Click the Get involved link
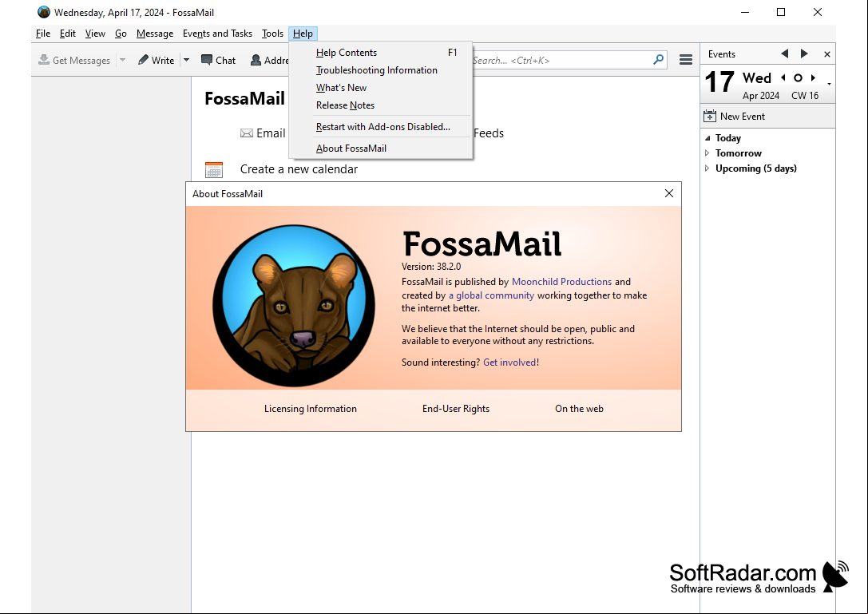Screen dimensions: 868x614 [509, 362]
